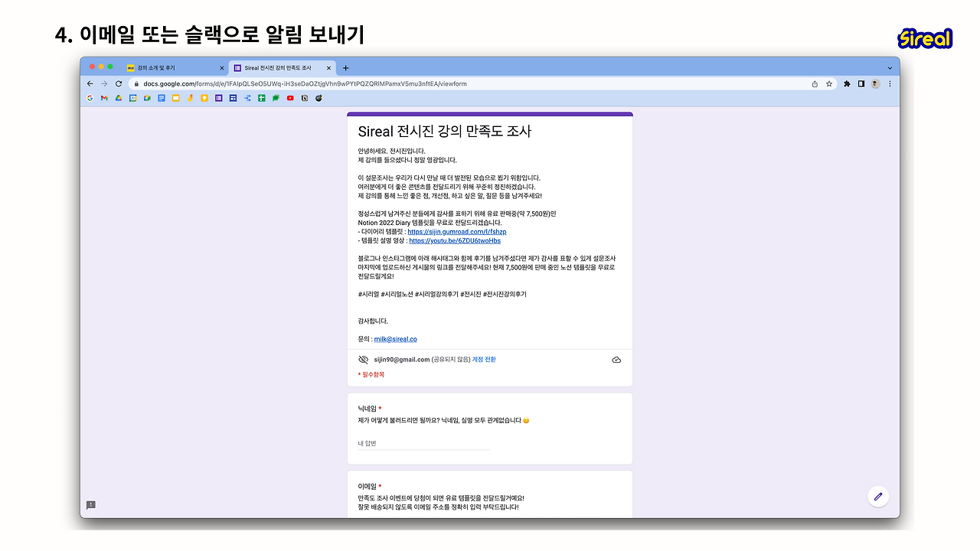
Task: Click the share icon in address bar
Action: pyautogui.click(x=815, y=84)
